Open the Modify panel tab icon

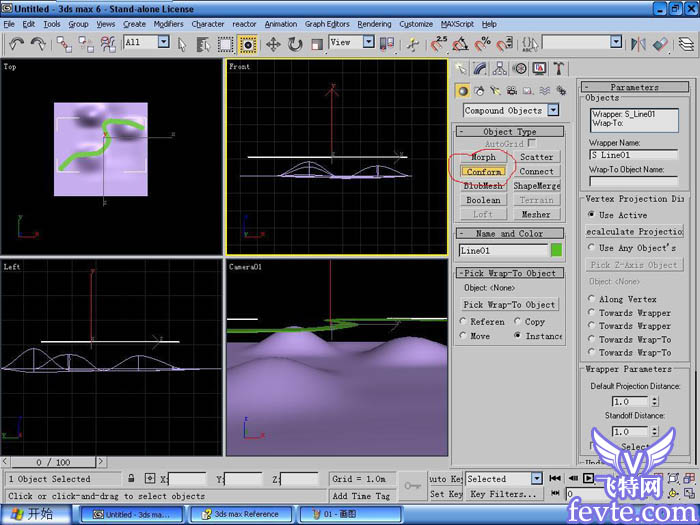tap(481, 68)
